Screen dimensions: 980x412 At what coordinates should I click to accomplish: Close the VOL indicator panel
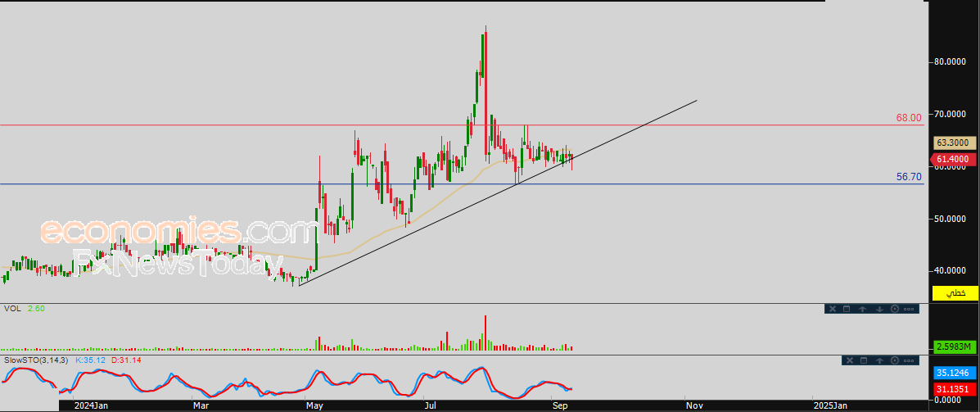click(833, 309)
